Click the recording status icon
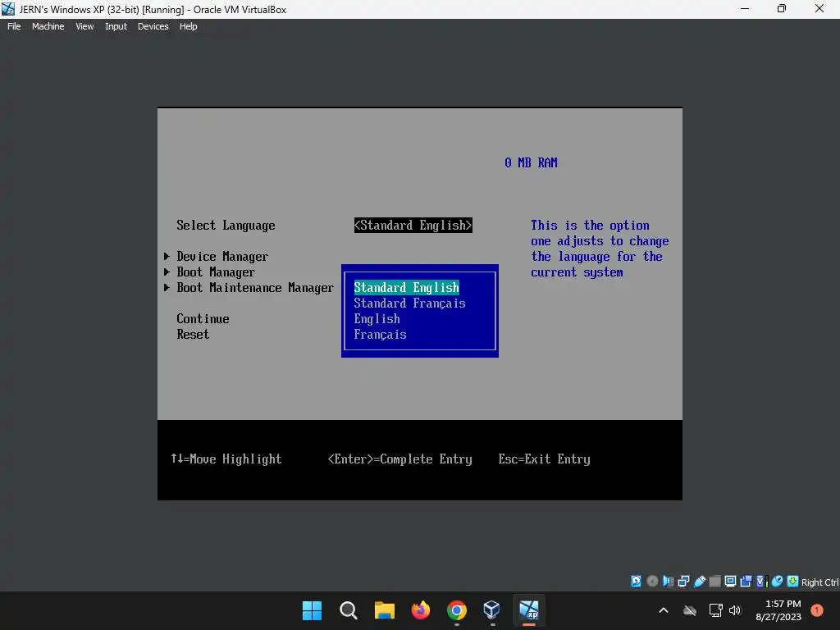The width and height of the screenshot is (840, 630). coord(746,582)
